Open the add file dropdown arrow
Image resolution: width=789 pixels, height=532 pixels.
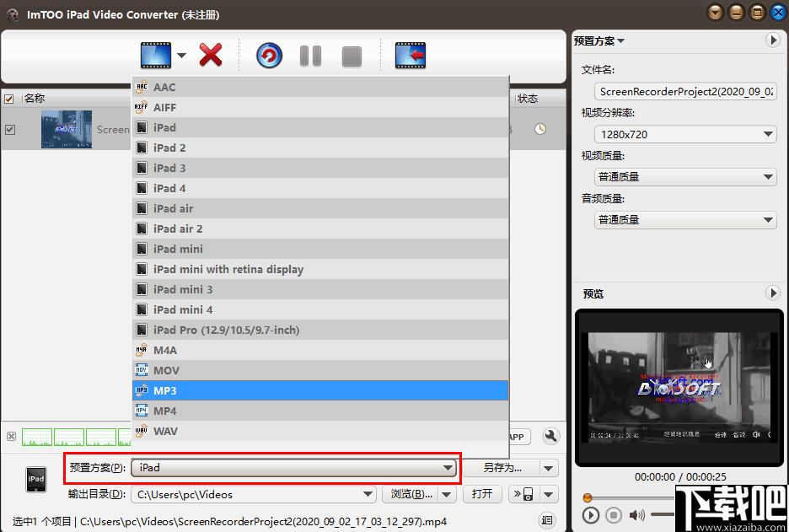tap(181, 56)
